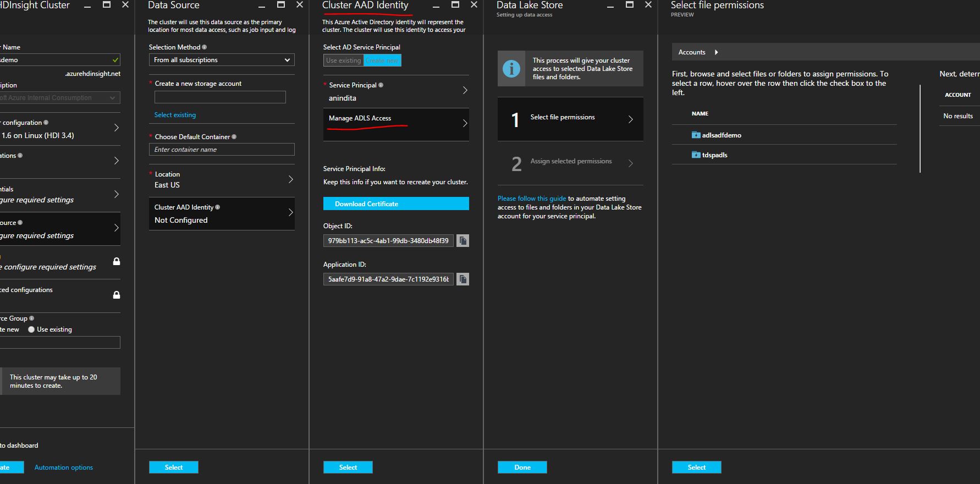Maximize the Cluster AAD Identity blade
The width and height of the screenshot is (980, 484).
[455, 5]
